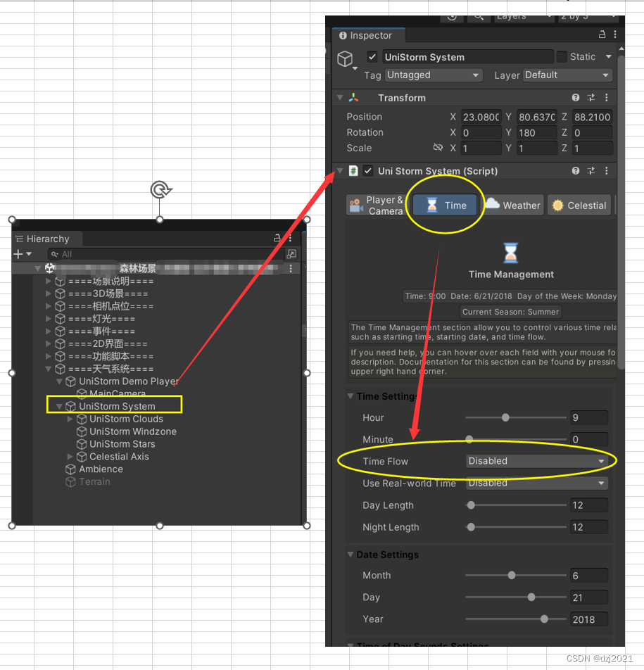Open the Tag Untagged dropdown
Screen dimensions: 644x670
434,75
